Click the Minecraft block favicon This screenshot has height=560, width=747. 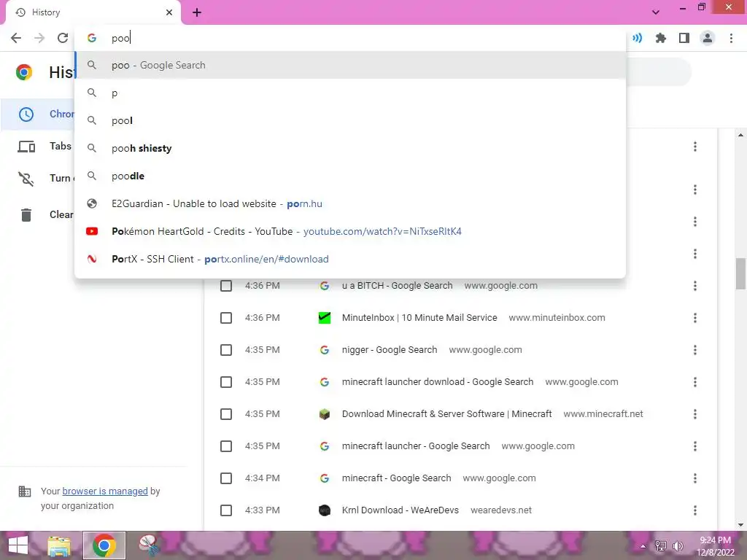coord(325,414)
